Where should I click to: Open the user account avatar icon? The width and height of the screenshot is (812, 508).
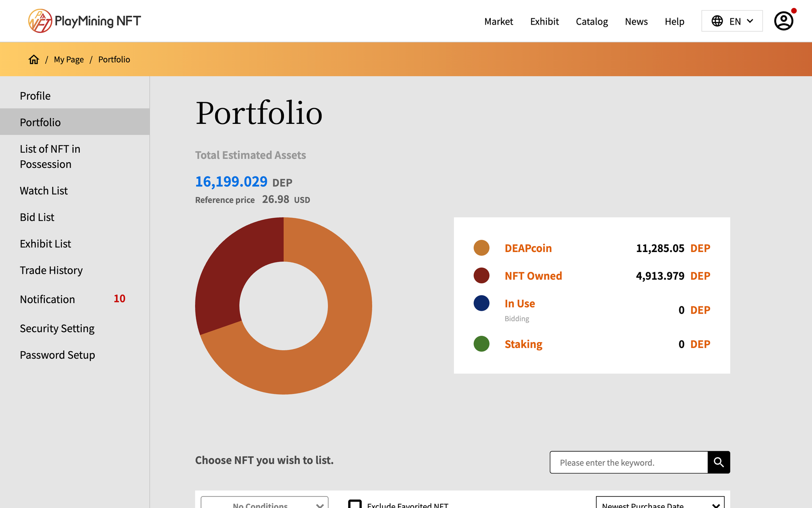[x=783, y=21]
